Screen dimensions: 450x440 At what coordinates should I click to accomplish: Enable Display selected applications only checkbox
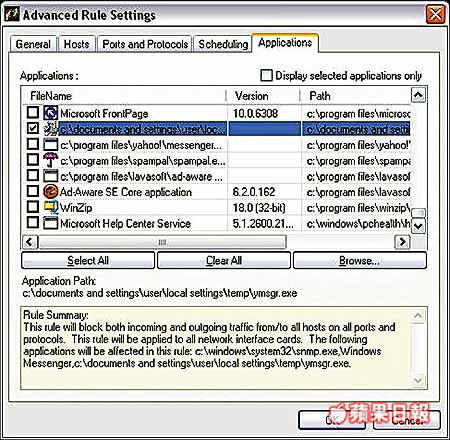click(266, 75)
